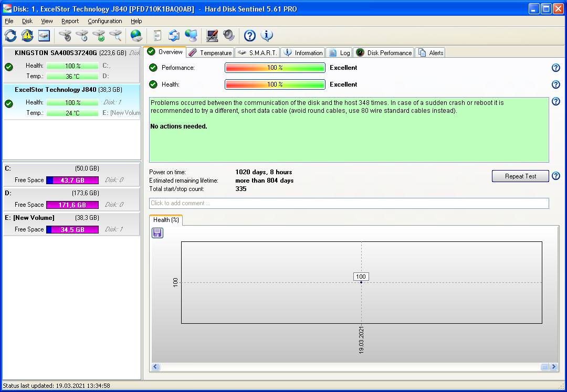The image size is (567, 392).
Task: Open the File menu
Action: pyautogui.click(x=9, y=21)
